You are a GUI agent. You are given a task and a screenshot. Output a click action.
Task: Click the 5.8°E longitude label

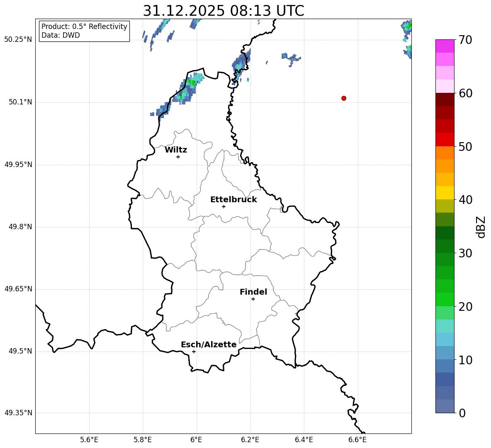(143, 440)
